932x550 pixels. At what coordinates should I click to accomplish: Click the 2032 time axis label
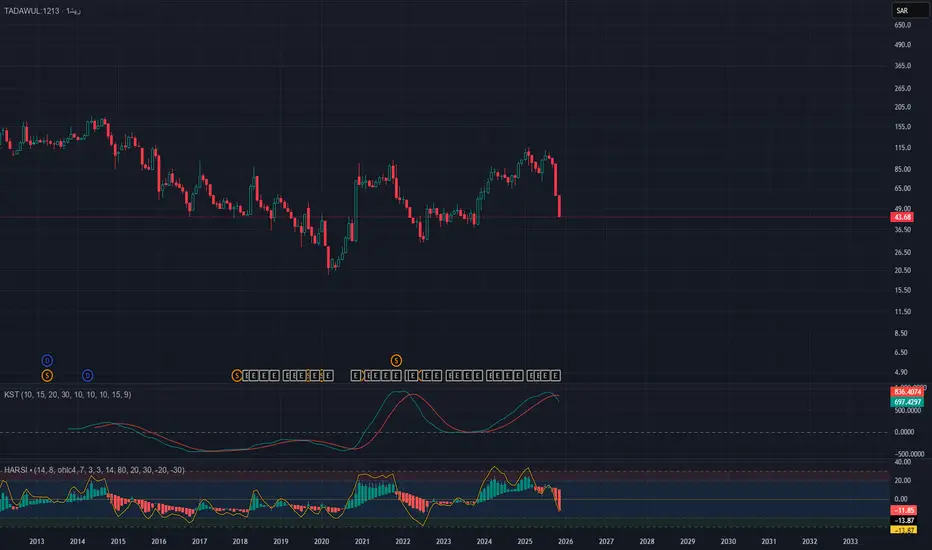coord(810,541)
